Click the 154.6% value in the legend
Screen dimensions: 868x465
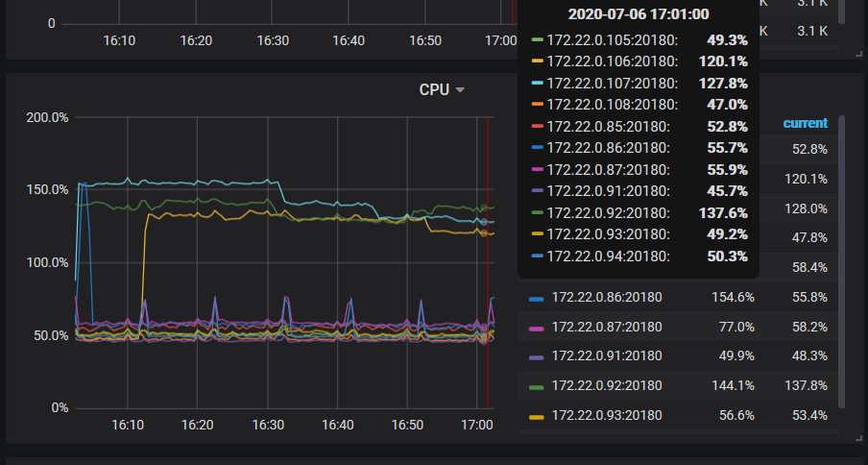point(733,297)
